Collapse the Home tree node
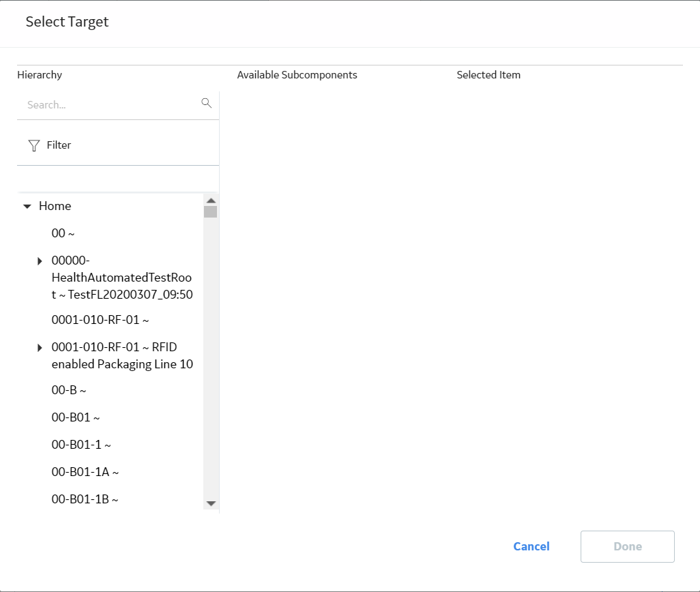This screenshot has width=700, height=592. coord(27,206)
